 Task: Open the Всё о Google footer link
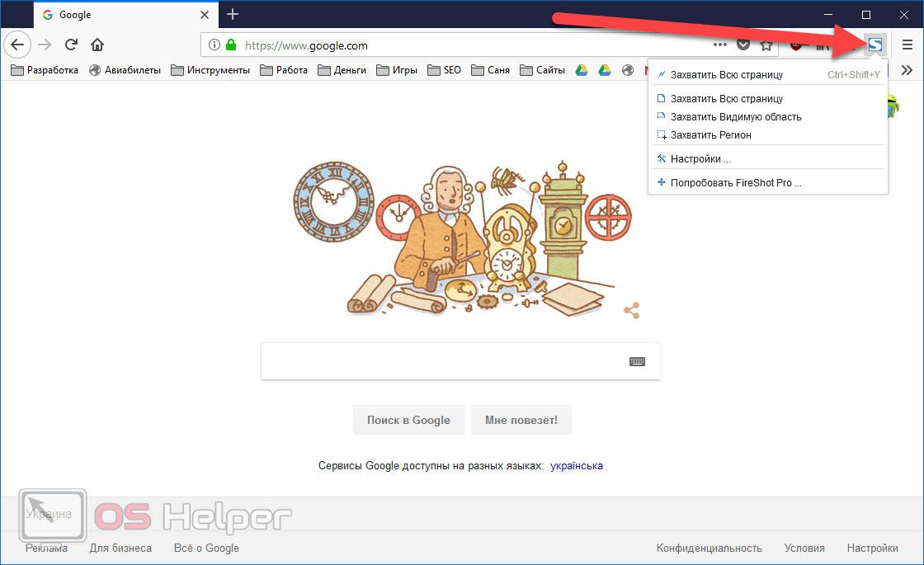click(206, 548)
